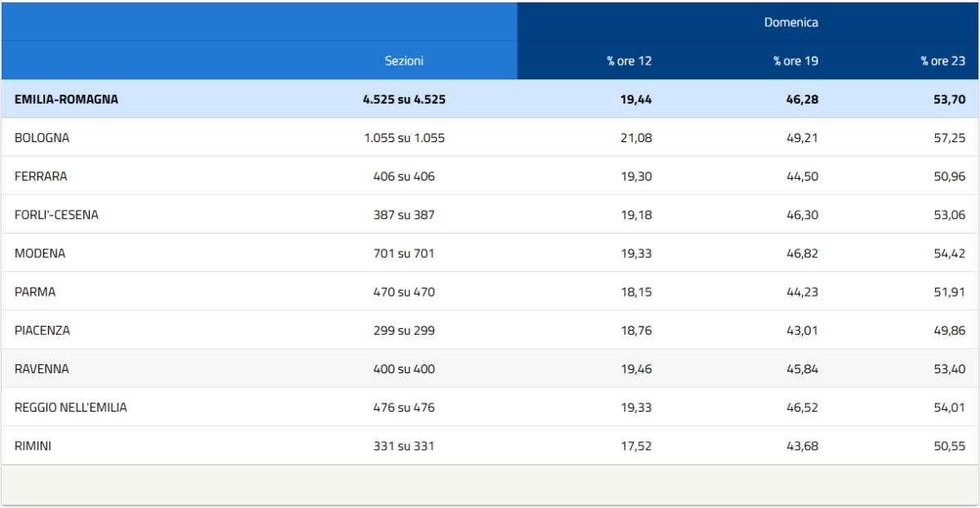Click the RIMINI province name
Viewport: 980px width, 508px height.
(33, 446)
